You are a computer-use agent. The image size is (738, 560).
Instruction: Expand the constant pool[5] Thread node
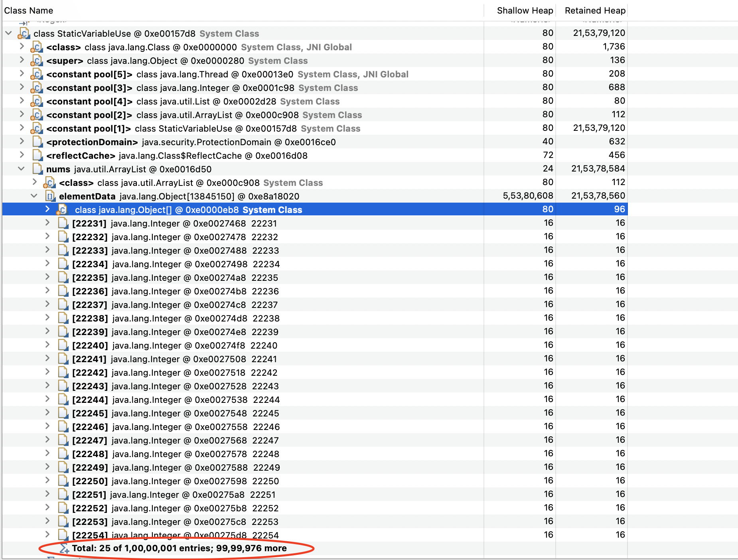(22, 74)
